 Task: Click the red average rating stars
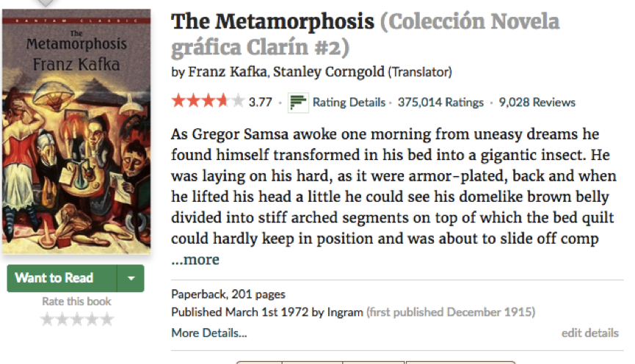[208, 101]
